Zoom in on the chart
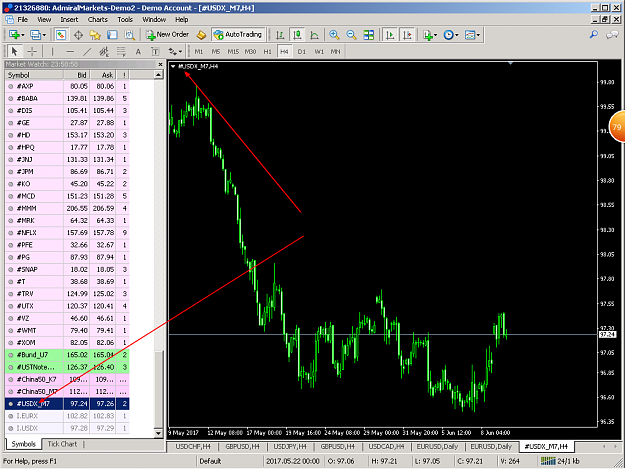Image resolution: width=625 pixels, height=469 pixels. click(x=334, y=35)
